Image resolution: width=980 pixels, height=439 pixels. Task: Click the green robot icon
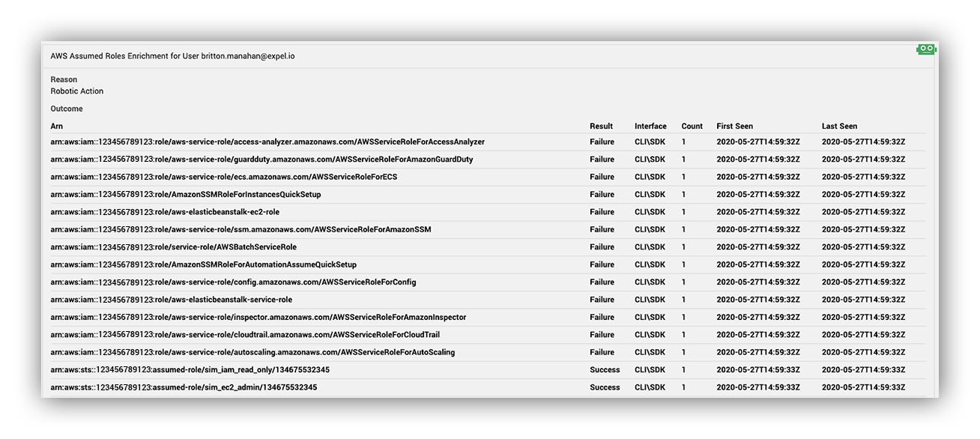pyautogui.click(x=926, y=49)
